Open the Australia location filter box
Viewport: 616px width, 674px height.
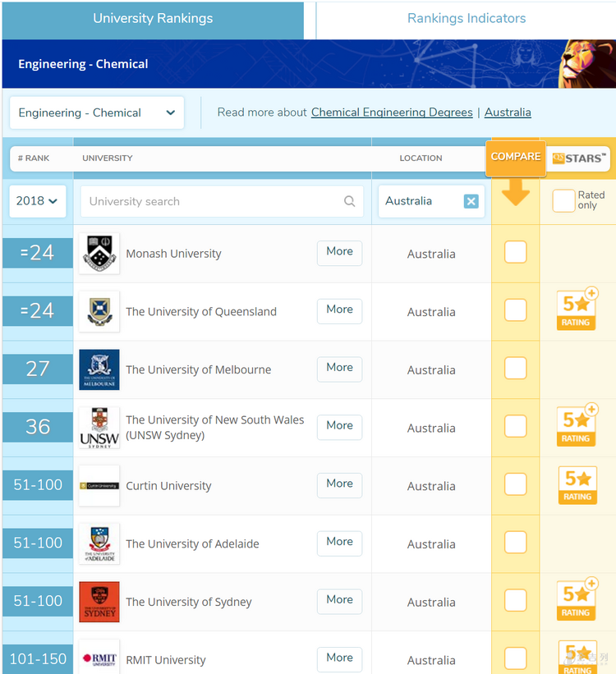pyautogui.click(x=431, y=201)
